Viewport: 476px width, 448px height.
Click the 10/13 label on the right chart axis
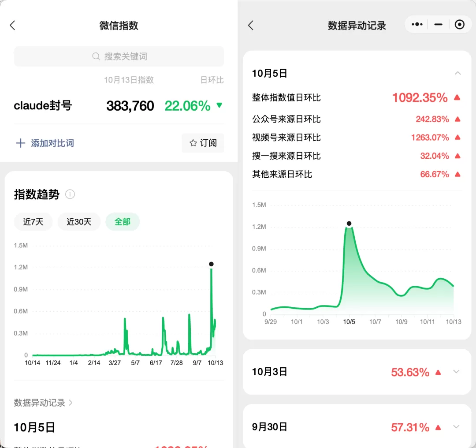(x=454, y=322)
